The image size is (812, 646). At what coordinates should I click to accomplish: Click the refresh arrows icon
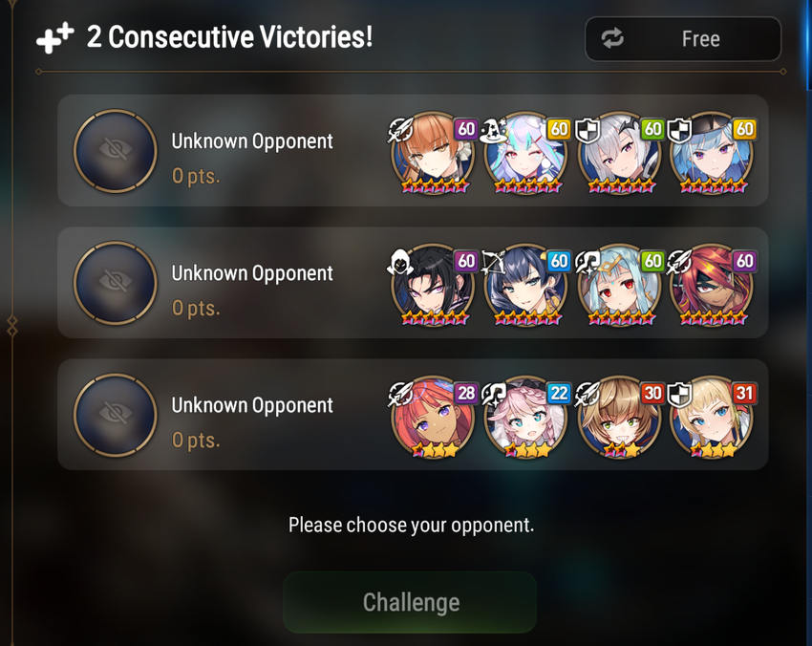pos(612,38)
